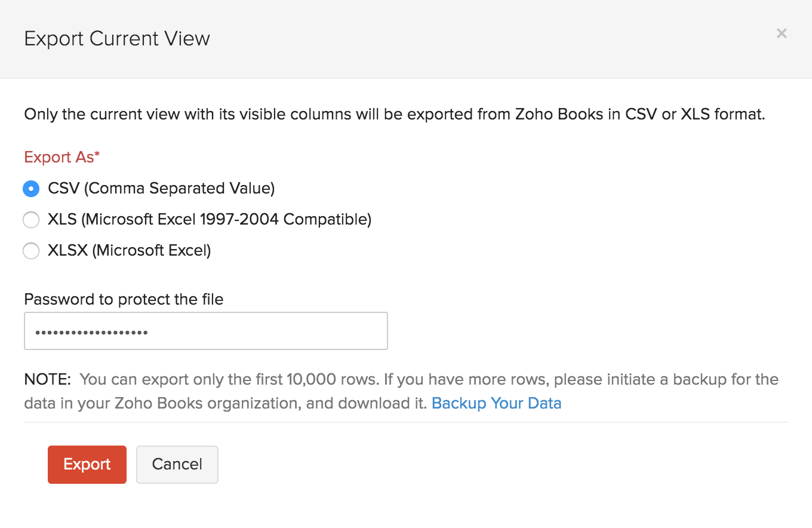Focus the Password to protect the file field
The image size is (812, 528).
pos(206,330)
